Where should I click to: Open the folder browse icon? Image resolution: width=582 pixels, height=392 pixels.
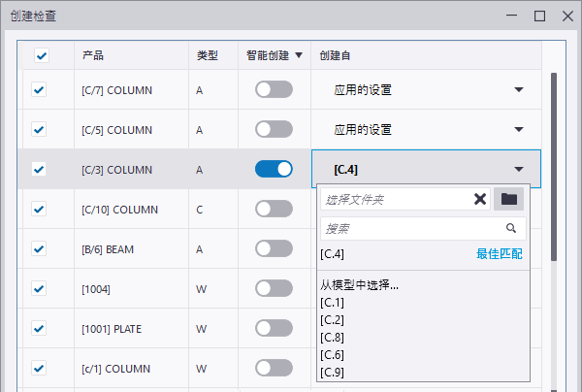(x=508, y=199)
